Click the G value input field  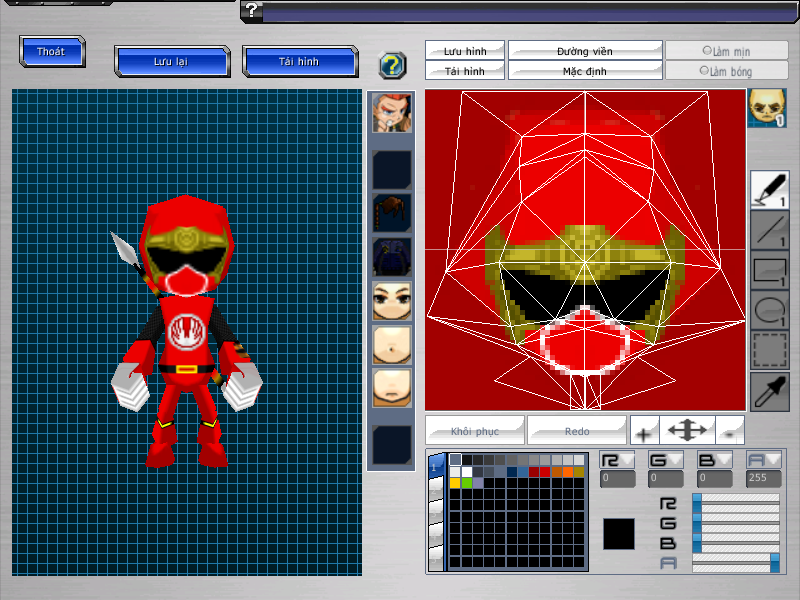(x=665, y=478)
